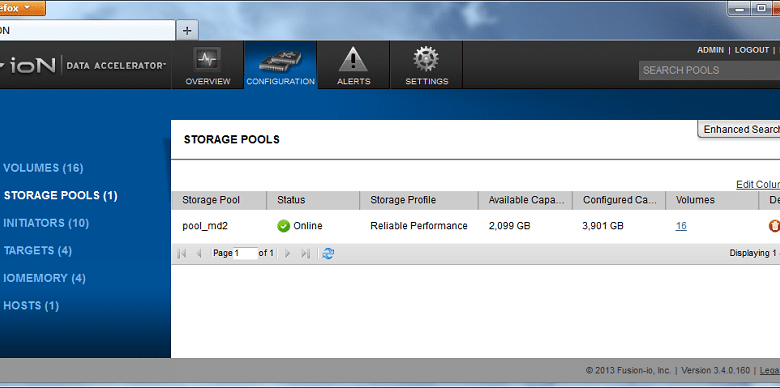Viewport: 780px width, 388px height.
Task: Click the Legal link in footer
Action: [770, 371]
